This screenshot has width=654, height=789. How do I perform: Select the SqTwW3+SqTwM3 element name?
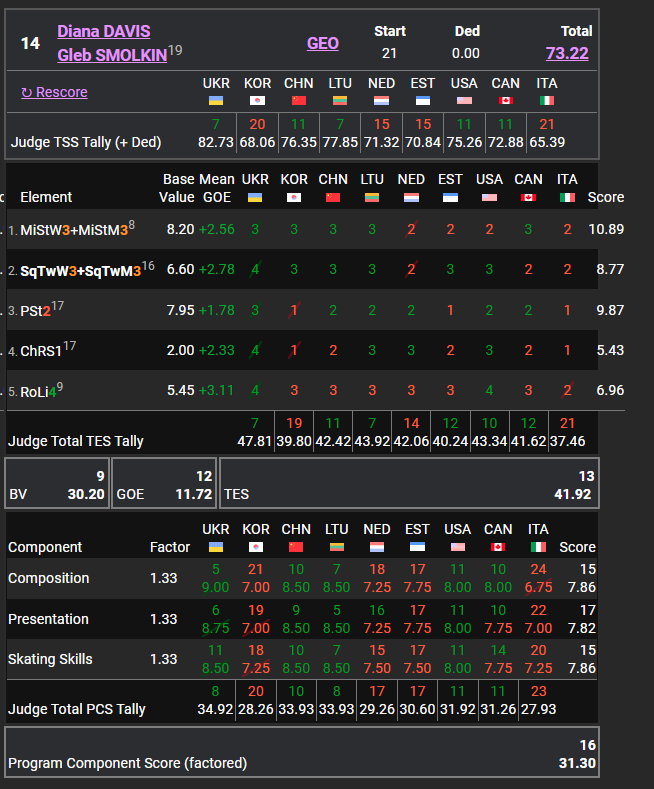tap(80, 271)
